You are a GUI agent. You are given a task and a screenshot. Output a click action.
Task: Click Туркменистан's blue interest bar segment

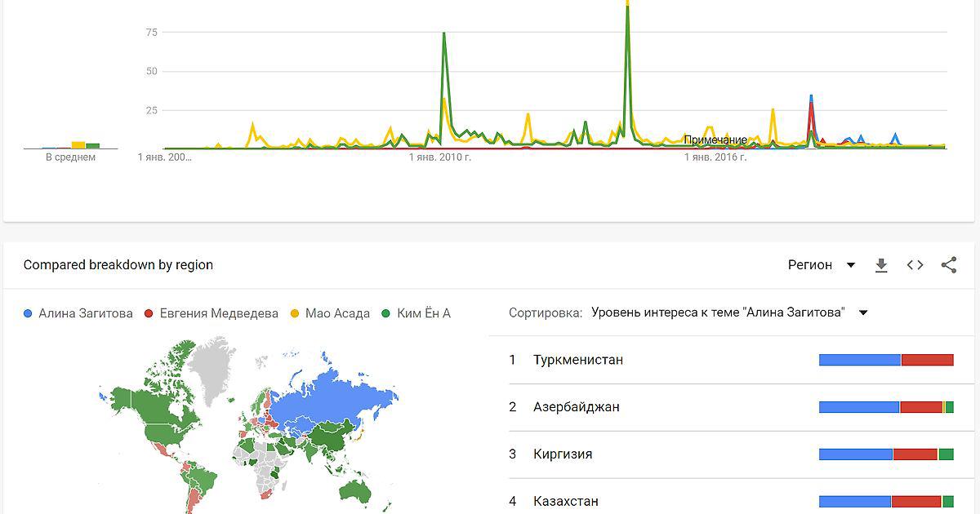point(859,360)
